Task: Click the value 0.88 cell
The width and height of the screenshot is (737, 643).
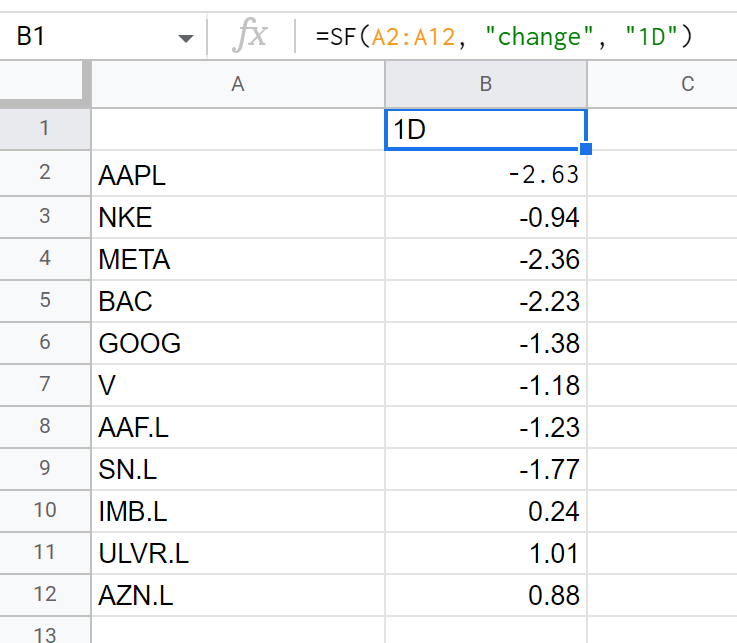Action: click(486, 595)
